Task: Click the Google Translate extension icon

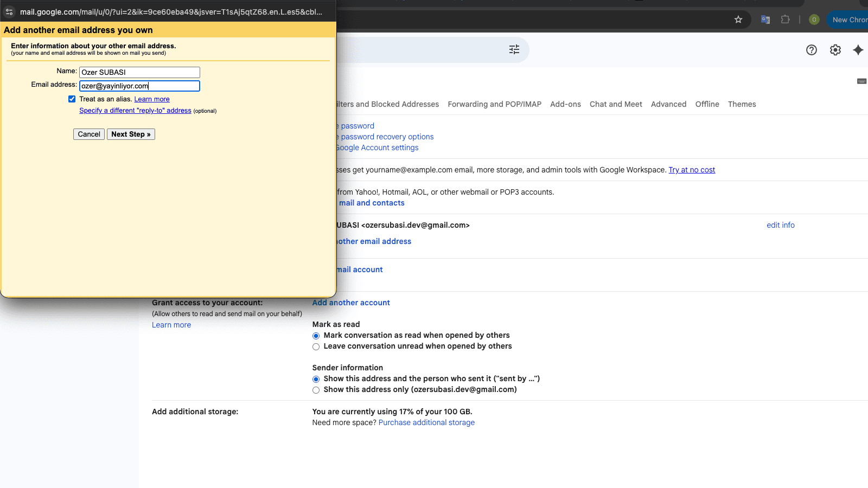Action: point(765,20)
